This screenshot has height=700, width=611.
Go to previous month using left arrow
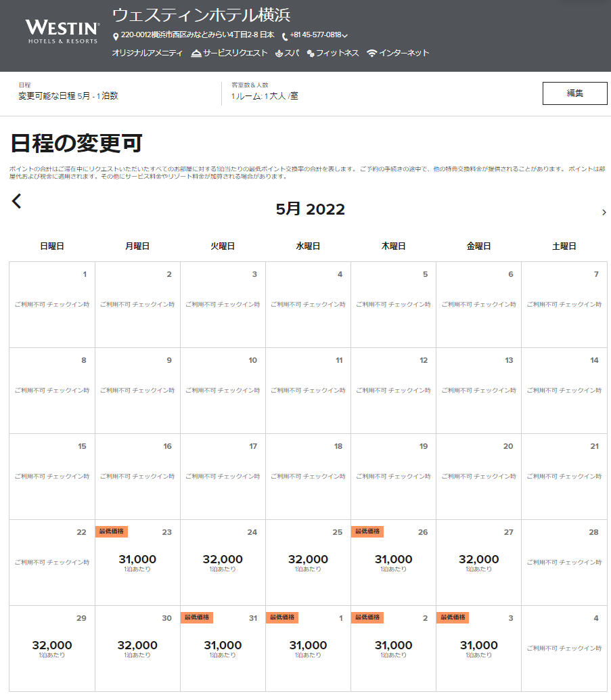pos(17,201)
